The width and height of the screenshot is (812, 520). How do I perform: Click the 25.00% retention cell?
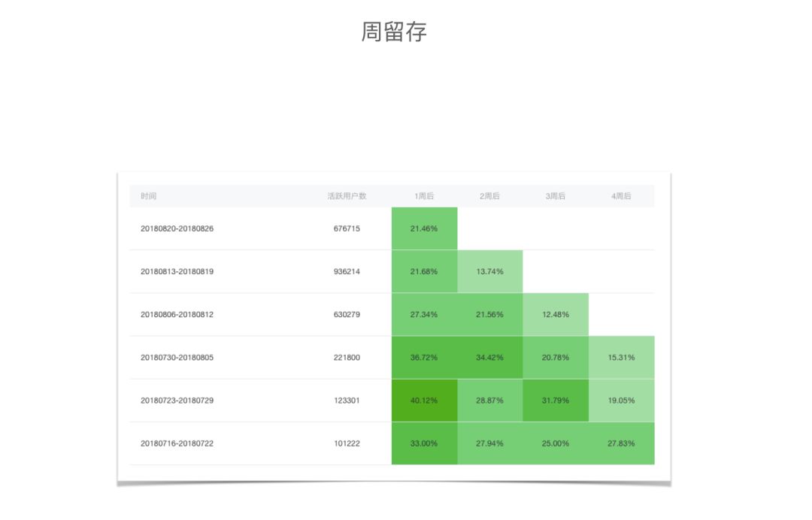click(x=556, y=443)
